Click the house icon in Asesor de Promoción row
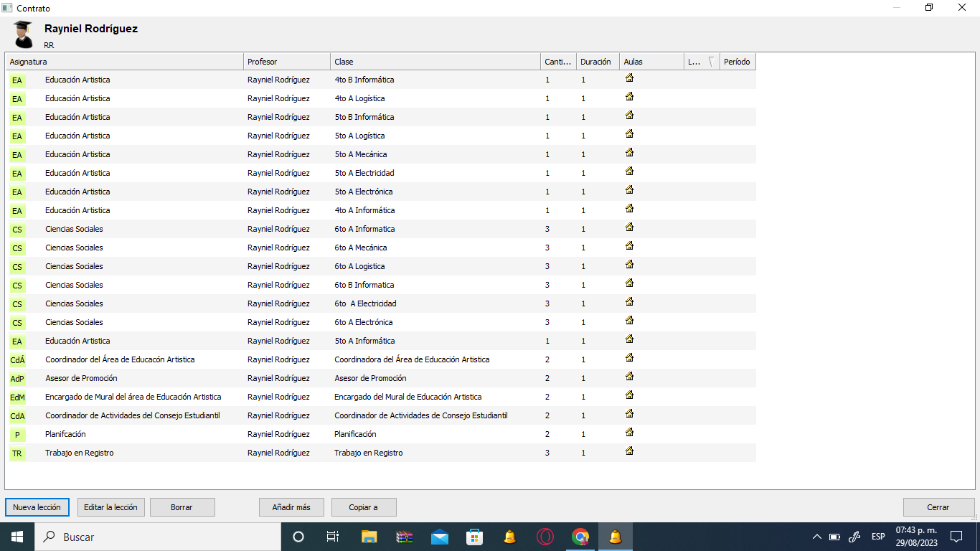This screenshot has height=551, width=980. [630, 377]
